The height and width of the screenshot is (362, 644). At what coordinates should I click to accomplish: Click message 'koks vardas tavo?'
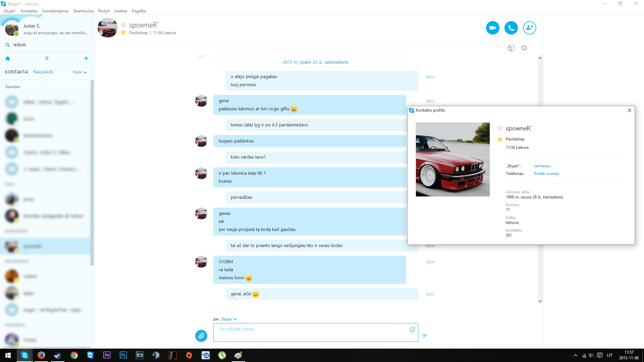click(248, 157)
